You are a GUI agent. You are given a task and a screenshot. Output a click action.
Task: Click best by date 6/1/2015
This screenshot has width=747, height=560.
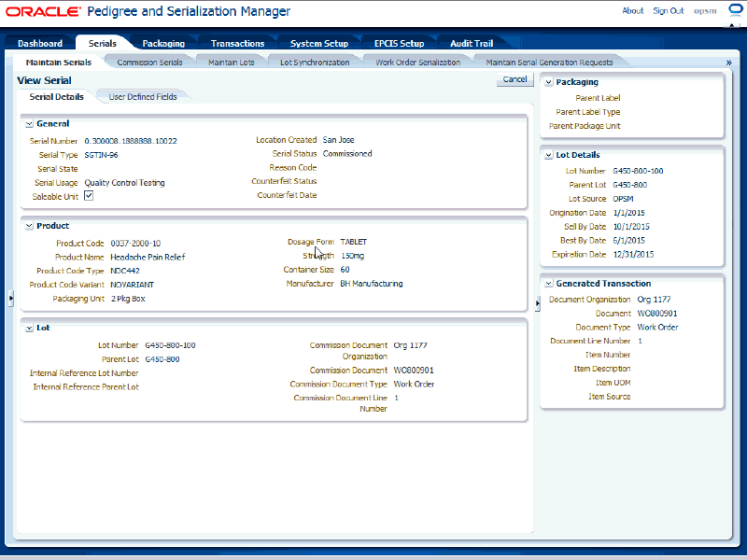[x=628, y=241]
